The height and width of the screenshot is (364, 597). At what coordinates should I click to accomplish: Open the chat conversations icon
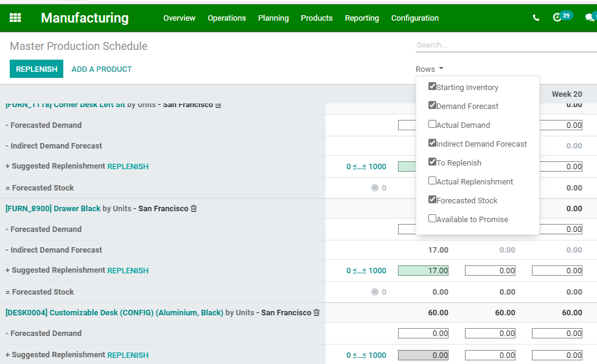[x=590, y=17]
